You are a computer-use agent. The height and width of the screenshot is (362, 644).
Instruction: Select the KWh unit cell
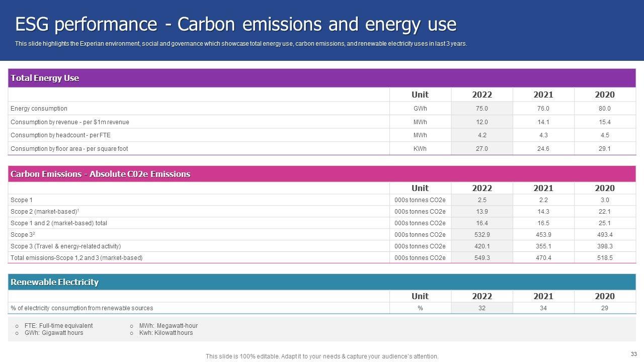click(420, 149)
